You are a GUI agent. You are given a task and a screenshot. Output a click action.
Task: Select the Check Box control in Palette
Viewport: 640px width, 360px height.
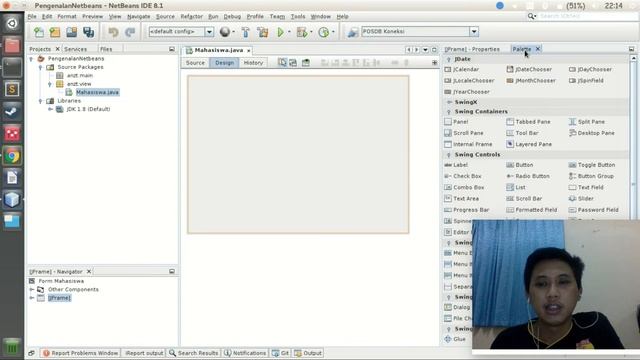click(463, 176)
